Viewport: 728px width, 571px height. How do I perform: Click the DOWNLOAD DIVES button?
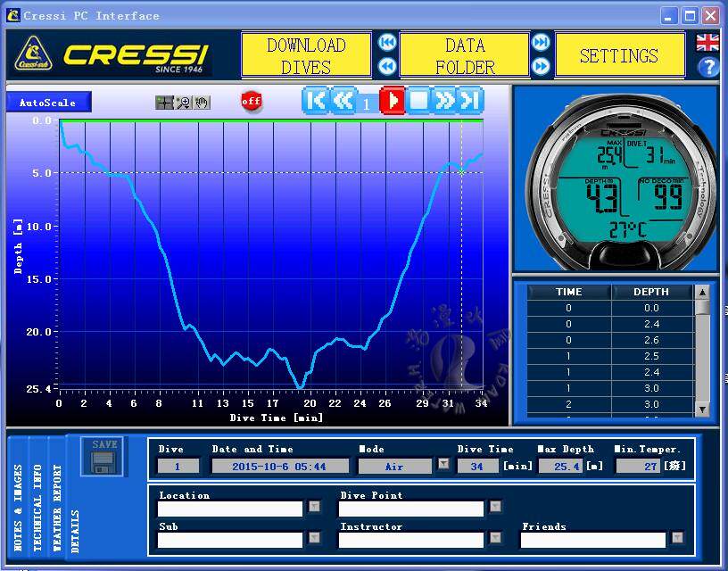point(306,55)
